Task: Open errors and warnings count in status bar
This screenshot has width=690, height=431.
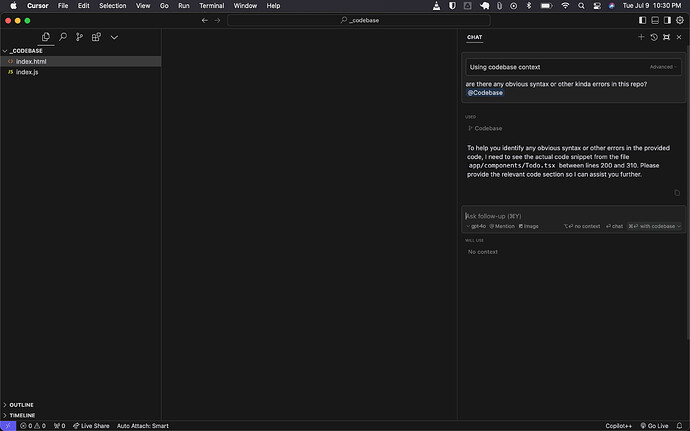Action: click(x=33, y=426)
